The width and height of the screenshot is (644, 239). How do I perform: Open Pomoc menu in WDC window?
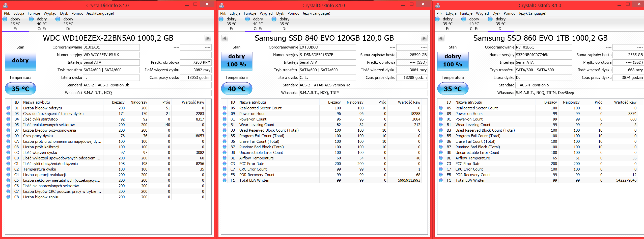pos(77,13)
